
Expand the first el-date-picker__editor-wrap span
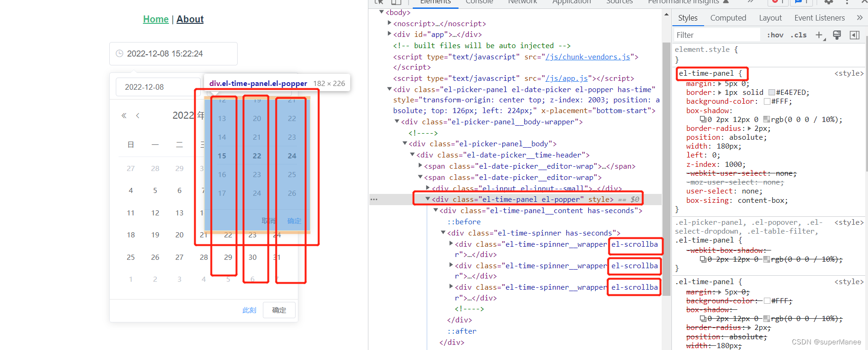point(420,165)
